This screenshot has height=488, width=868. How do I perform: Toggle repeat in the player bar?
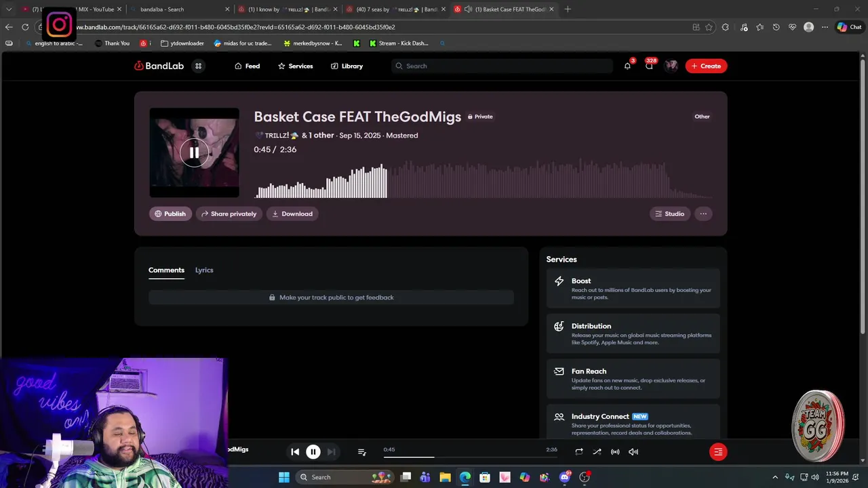pyautogui.click(x=579, y=451)
